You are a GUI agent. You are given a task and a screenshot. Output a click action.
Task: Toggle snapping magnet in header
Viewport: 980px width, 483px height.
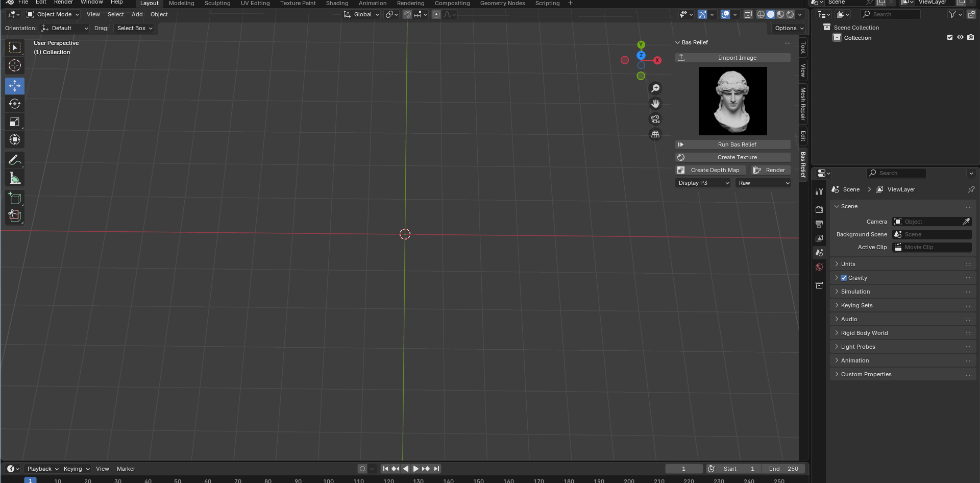[x=407, y=14]
